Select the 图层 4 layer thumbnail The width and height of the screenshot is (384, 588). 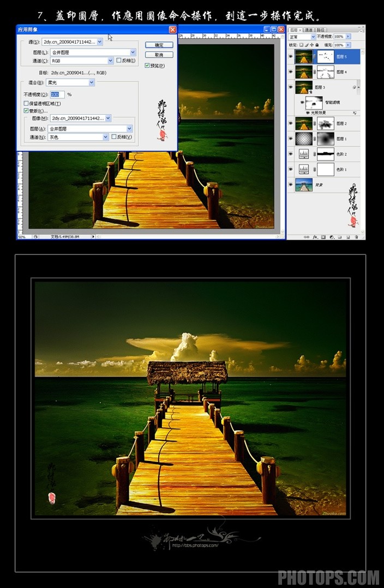click(304, 72)
